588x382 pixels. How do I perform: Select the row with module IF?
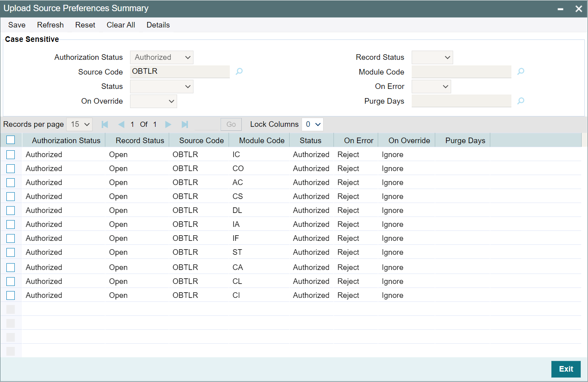(11, 238)
